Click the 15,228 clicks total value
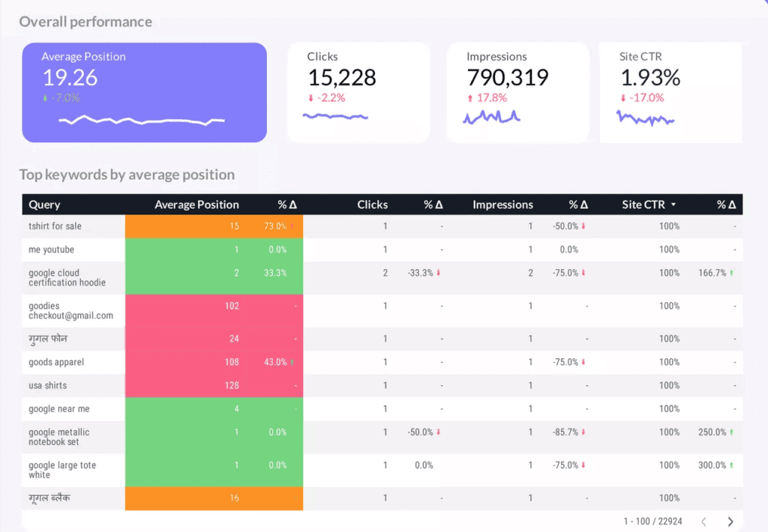768x532 pixels. tap(342, 77)
